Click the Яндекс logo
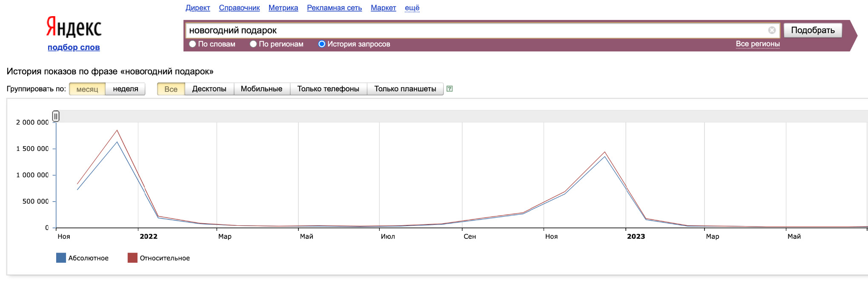868x281 pixels. pyautogui.click(x=74, y=27)
